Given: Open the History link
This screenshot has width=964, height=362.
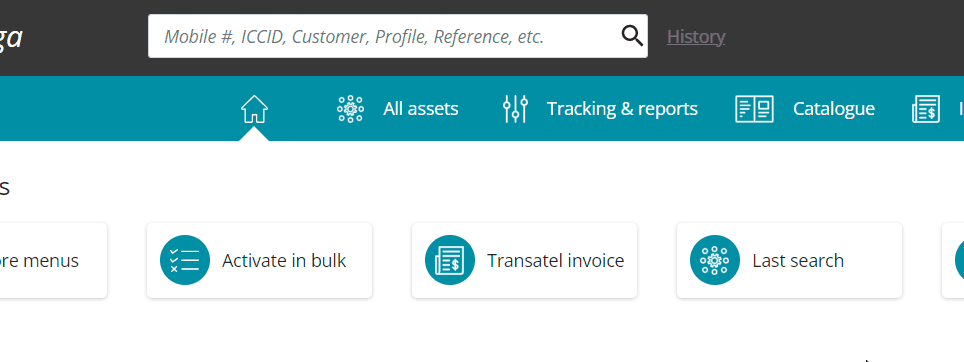Looking at the screenshot, I should (x=696, y=37).
